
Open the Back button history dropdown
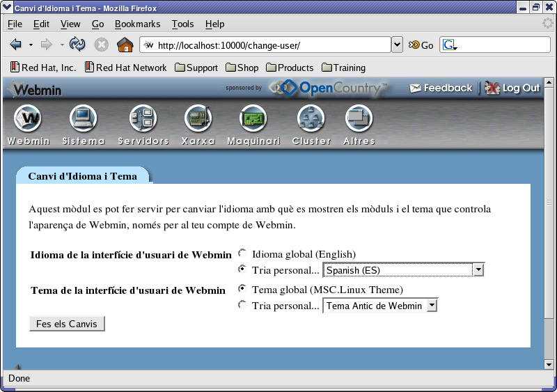point(31,45)
